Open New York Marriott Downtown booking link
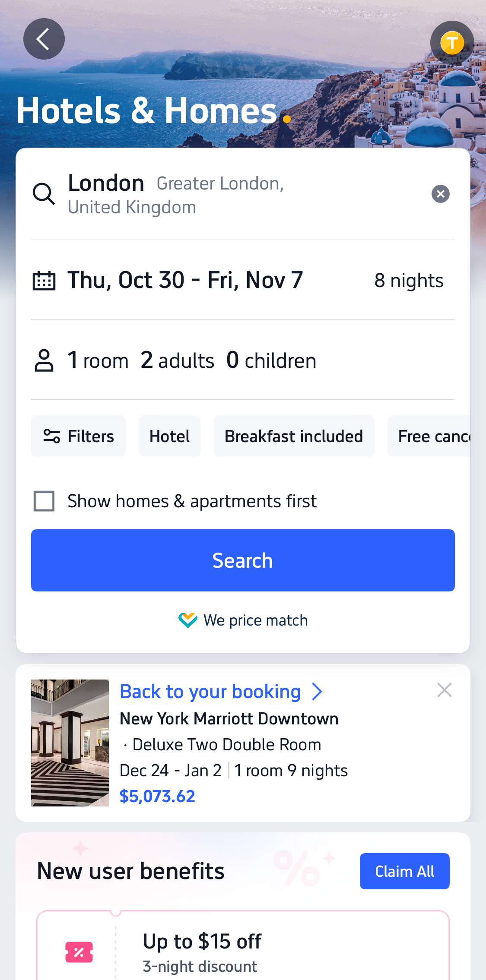The image size is (486, 980). (x=229, y=719)
